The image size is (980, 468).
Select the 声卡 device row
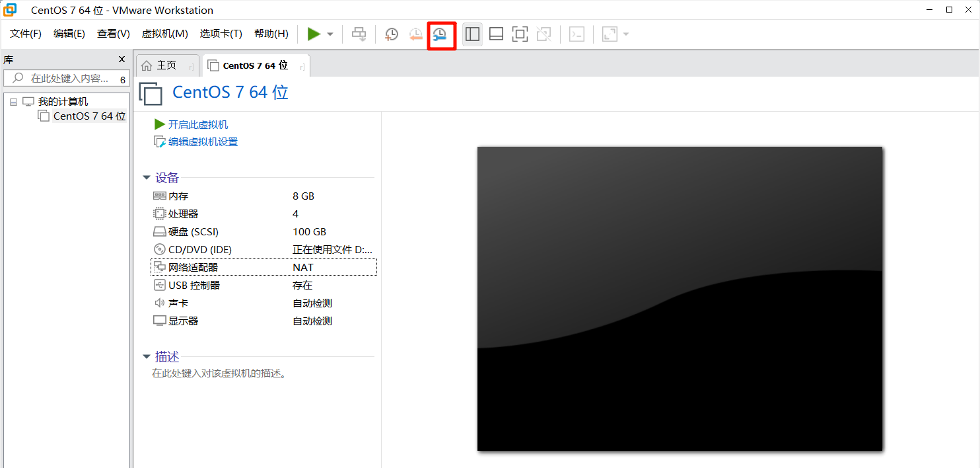264,303
